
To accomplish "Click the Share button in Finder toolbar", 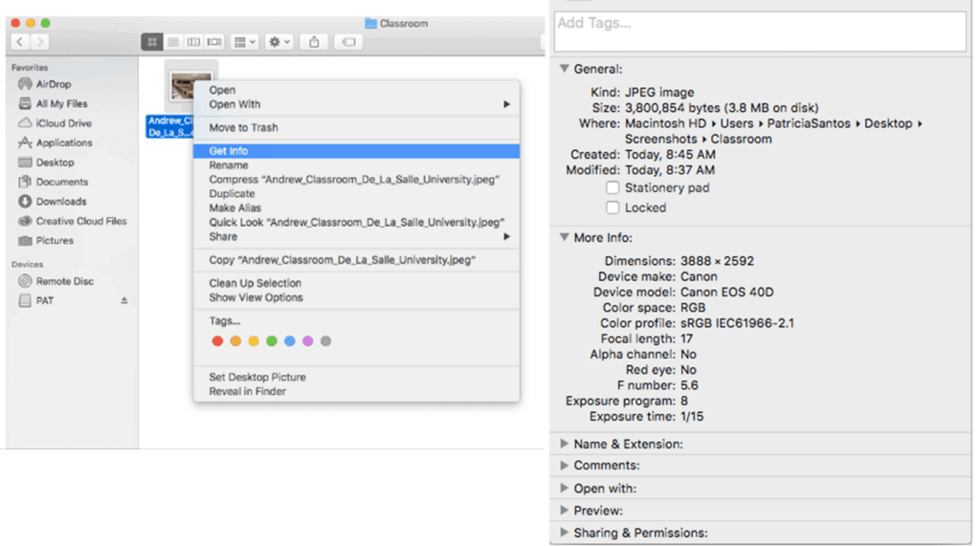I will 314,42.
